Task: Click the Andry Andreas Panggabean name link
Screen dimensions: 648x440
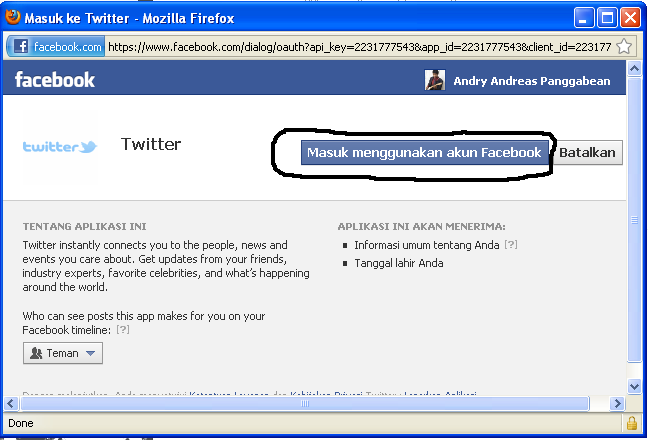Action: [x=531, y=81]
